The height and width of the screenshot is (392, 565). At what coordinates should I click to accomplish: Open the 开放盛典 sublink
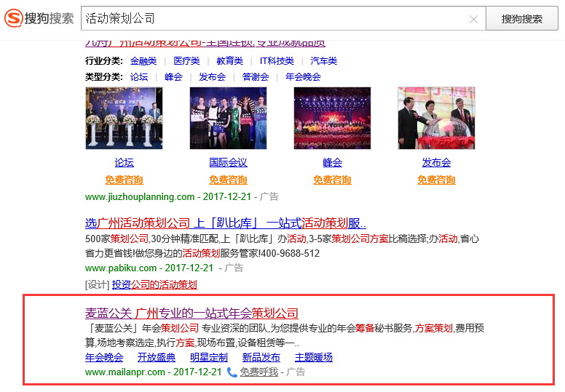coord(157,357)
